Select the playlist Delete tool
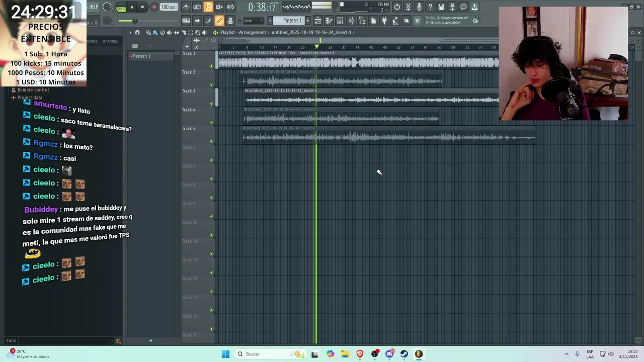This screenshot has height=362, width=644. tap(163, 33)
